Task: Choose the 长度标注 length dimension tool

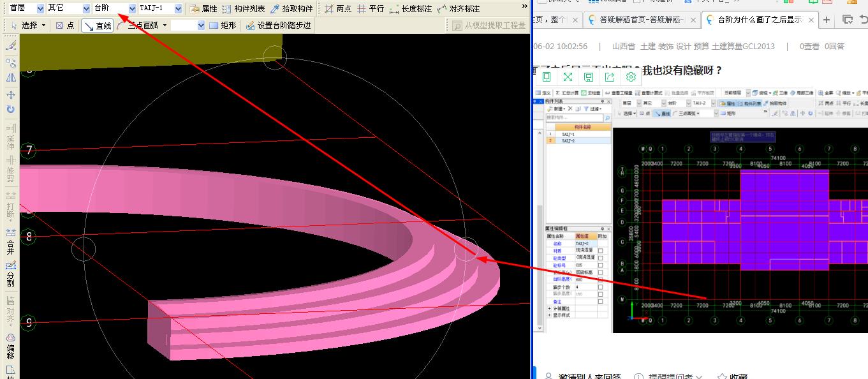Action: [410, 9]
